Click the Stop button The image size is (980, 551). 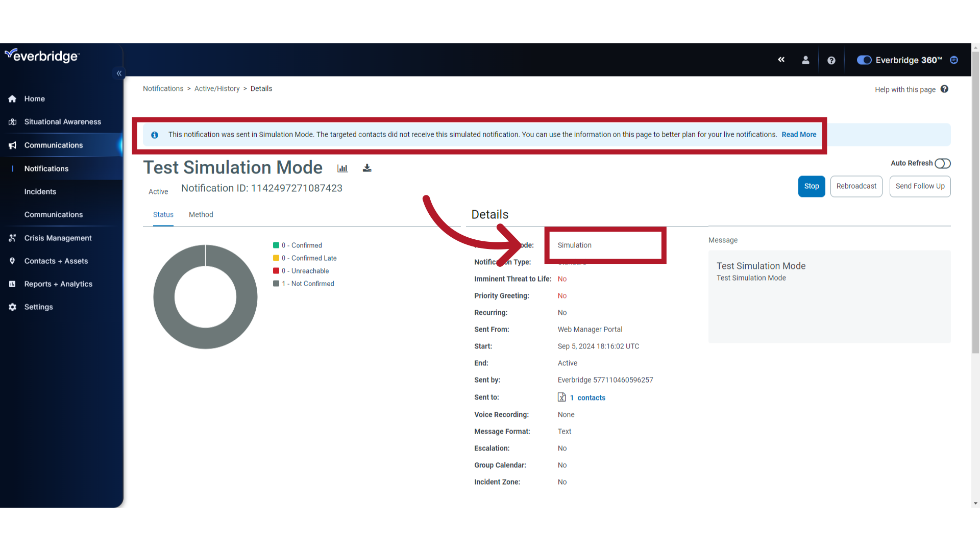(x=812, y=186)
